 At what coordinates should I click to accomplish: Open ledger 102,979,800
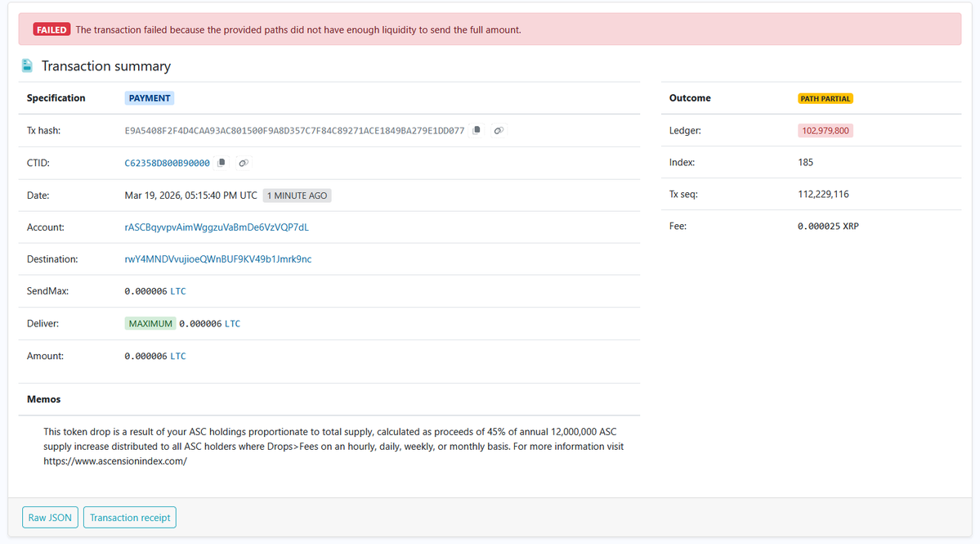(825, 131)
